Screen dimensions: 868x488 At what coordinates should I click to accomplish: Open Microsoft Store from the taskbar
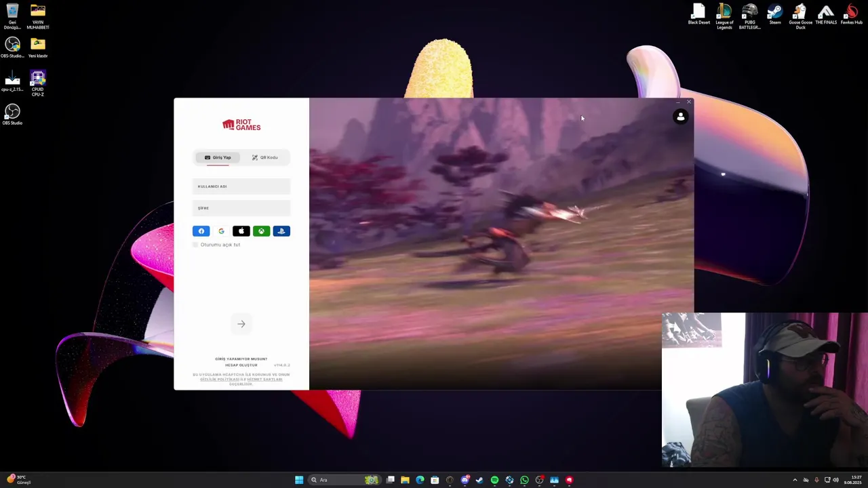coord(435,480)
